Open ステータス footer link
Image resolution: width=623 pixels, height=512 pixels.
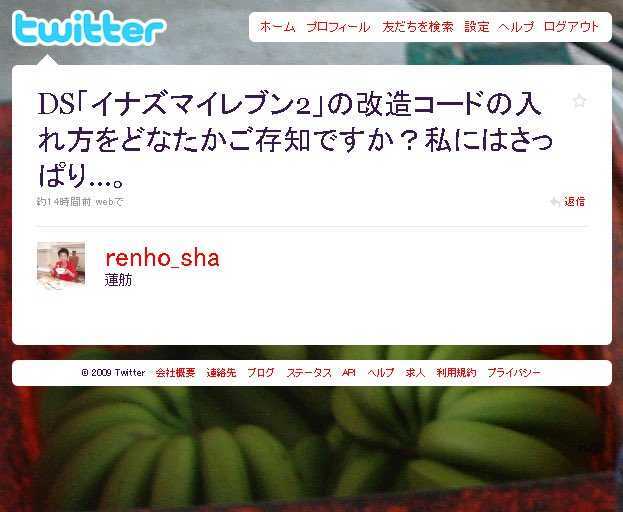click(x=309, y=373)
